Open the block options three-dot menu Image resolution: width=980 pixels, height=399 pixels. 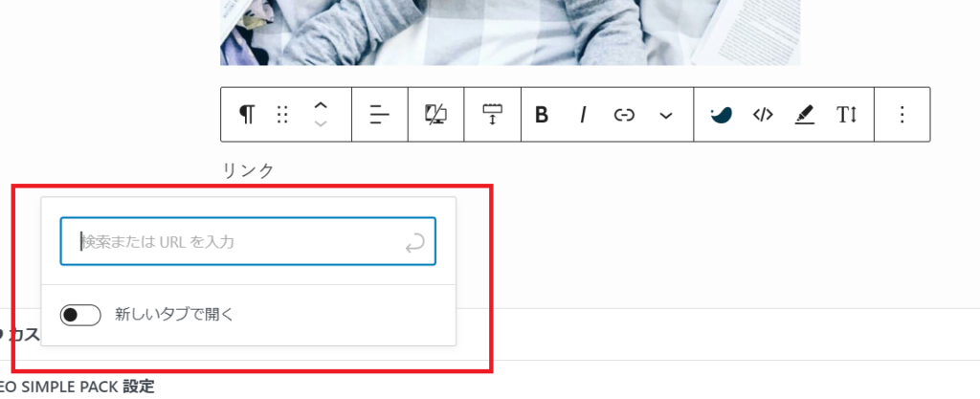click(x=902, y=115)
